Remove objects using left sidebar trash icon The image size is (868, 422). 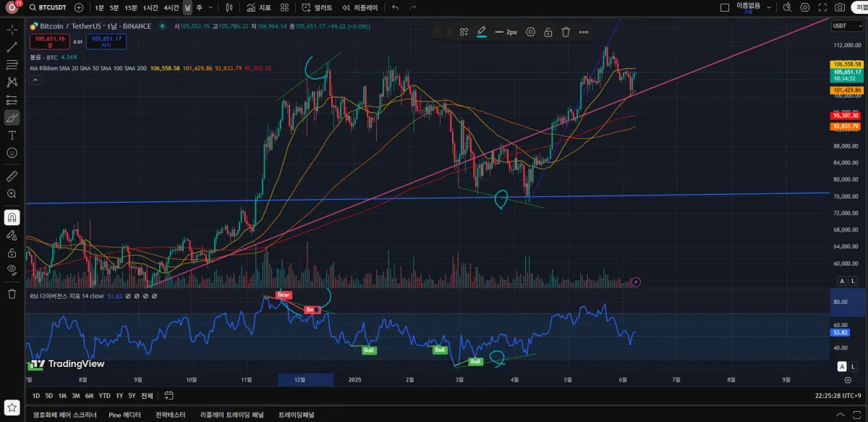(x=12, y=293)
